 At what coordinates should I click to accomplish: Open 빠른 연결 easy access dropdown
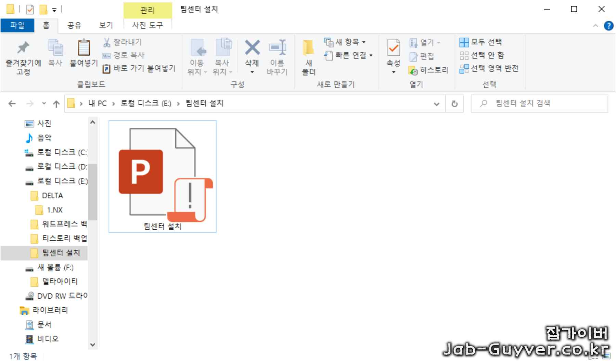349,55
